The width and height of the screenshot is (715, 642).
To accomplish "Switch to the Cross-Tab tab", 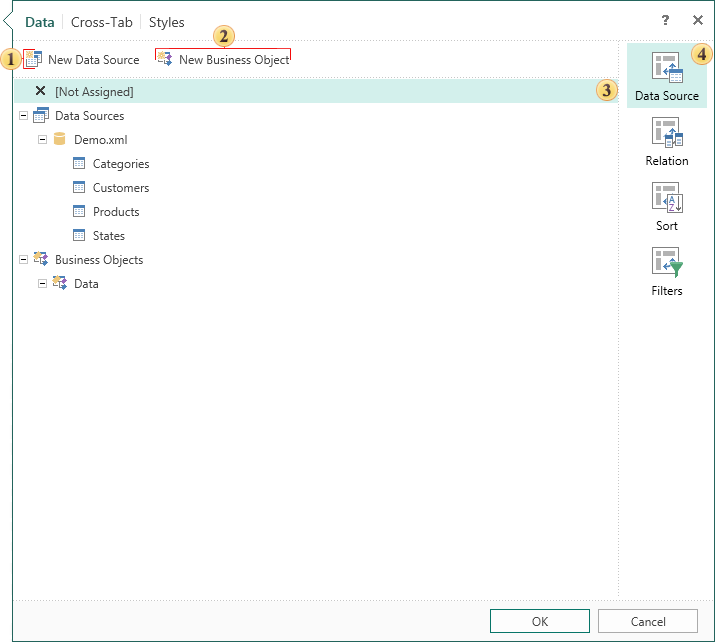I will pos(101,22).
